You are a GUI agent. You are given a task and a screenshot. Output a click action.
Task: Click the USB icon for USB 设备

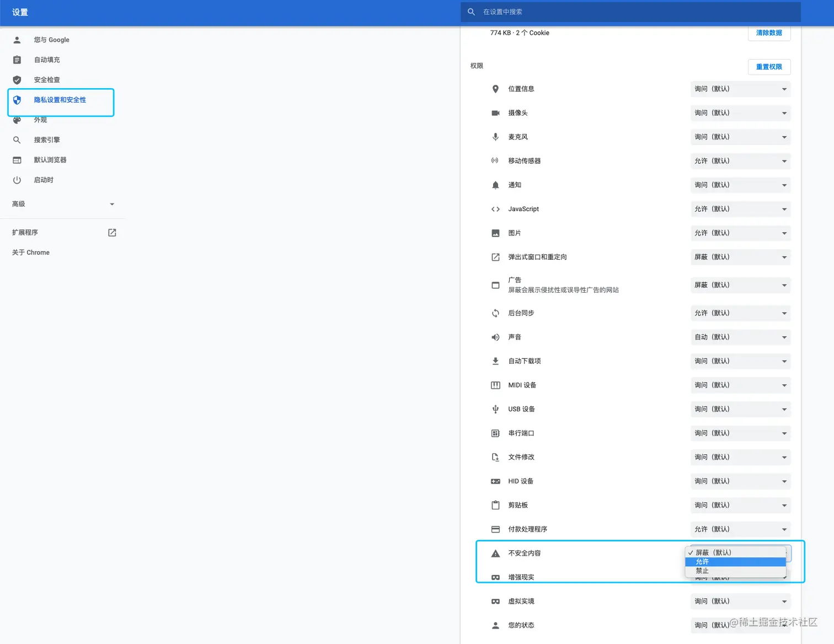(495, 409)
